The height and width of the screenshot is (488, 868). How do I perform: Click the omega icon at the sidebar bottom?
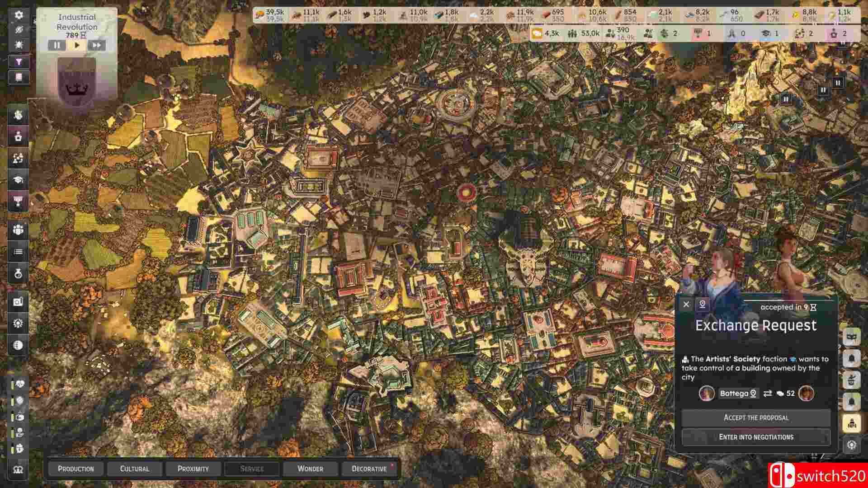click(19, 470)
